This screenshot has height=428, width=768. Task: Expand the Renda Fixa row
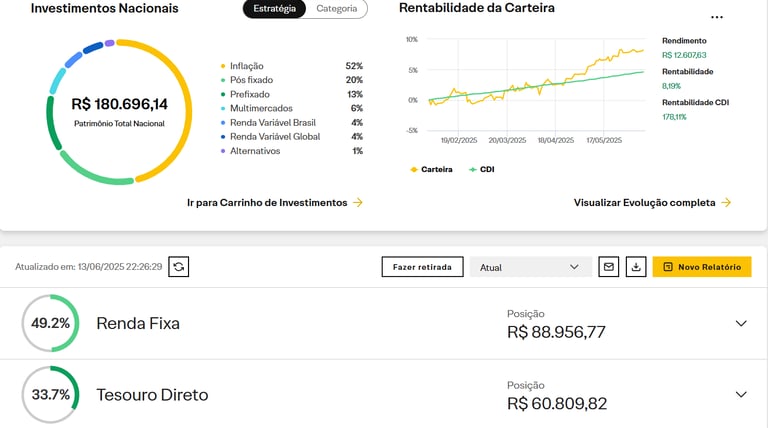741,323
